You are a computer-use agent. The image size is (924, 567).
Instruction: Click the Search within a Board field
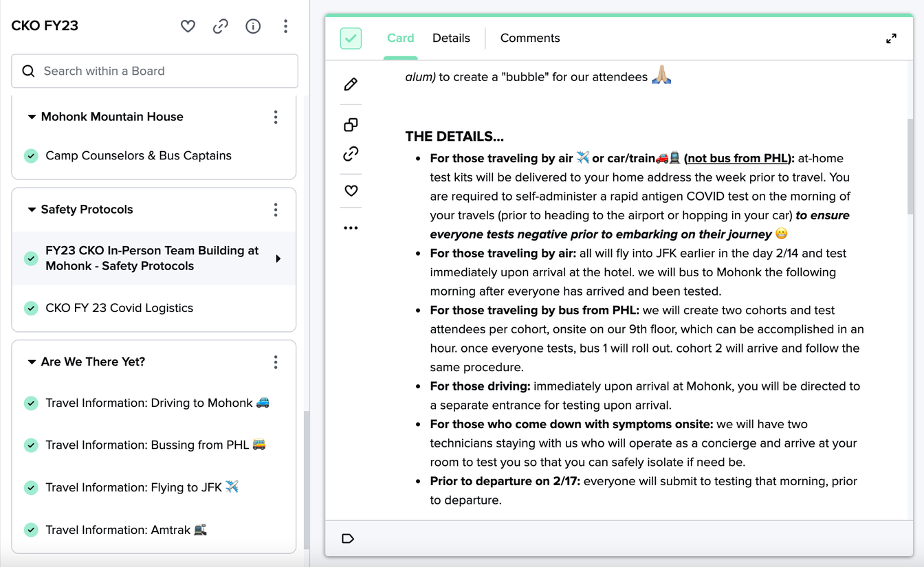pyautogui.click(x=155, y=71)
